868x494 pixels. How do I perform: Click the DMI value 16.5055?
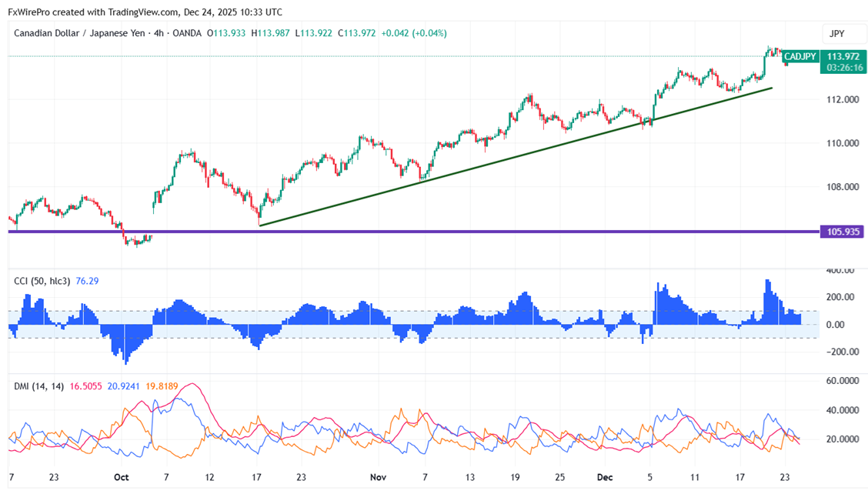[x=86, y=386]
